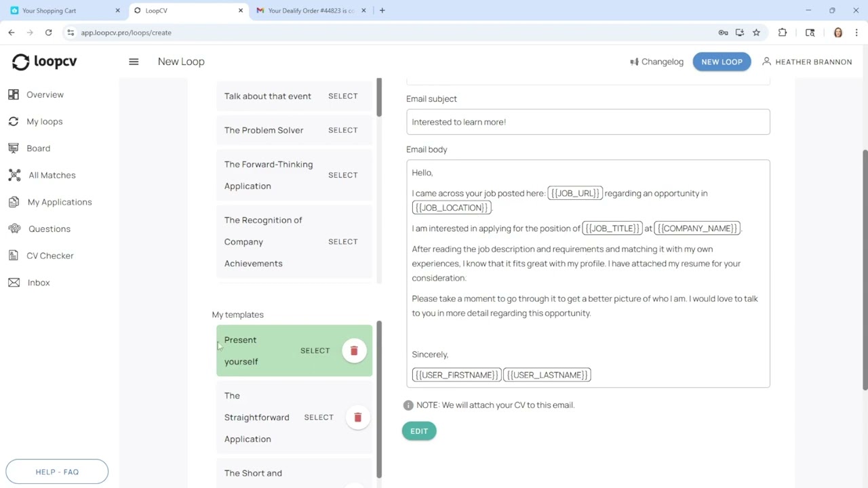The image size is (868, 488).
Task: Click the My Applications icon
Action: [x=14, y=202]
